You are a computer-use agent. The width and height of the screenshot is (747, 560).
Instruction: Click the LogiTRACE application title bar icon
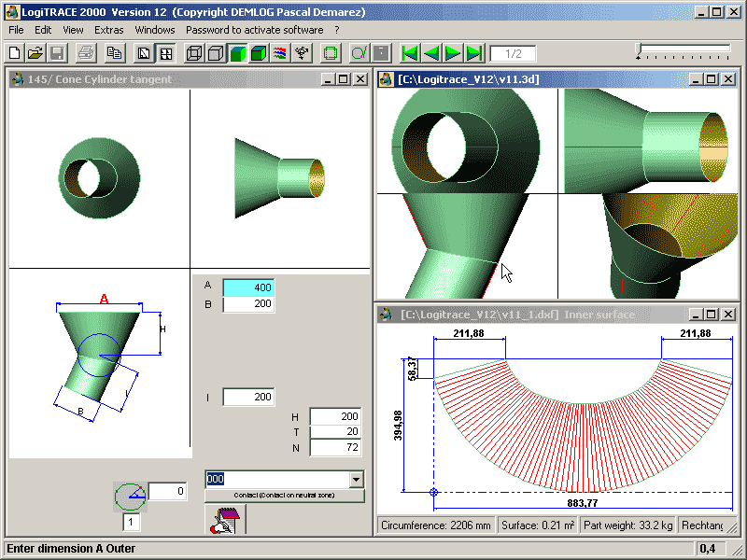(12, 12)
